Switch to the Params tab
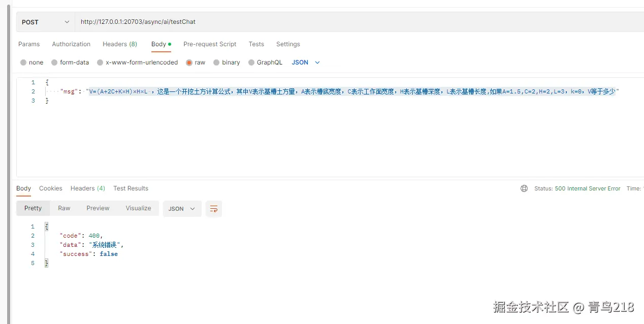 tap(29, 44)
